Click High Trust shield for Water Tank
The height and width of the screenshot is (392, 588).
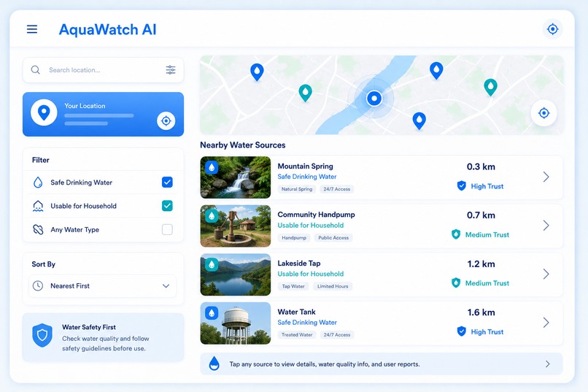click(x=462, y=331)
